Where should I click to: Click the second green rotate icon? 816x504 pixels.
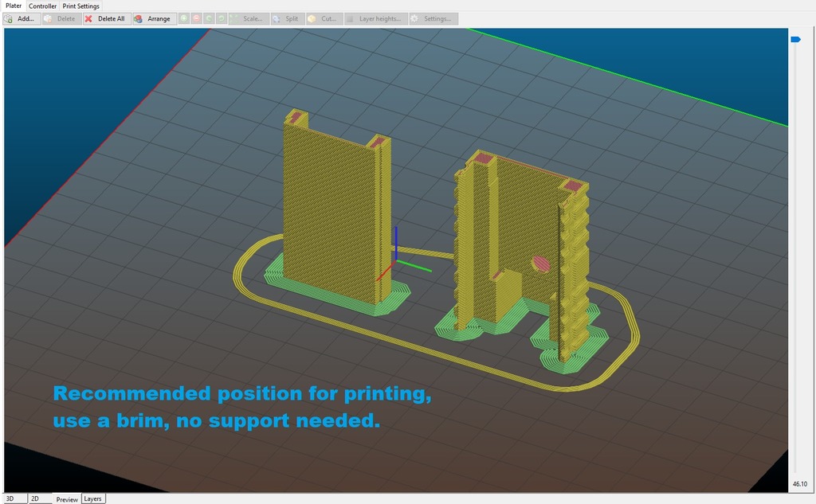coord(221,18)
